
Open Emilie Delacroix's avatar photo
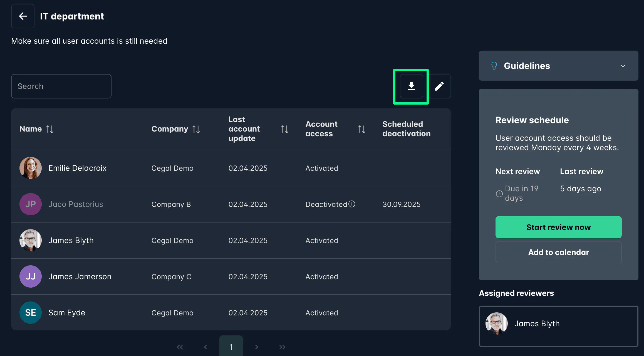[x=31, y=168]
